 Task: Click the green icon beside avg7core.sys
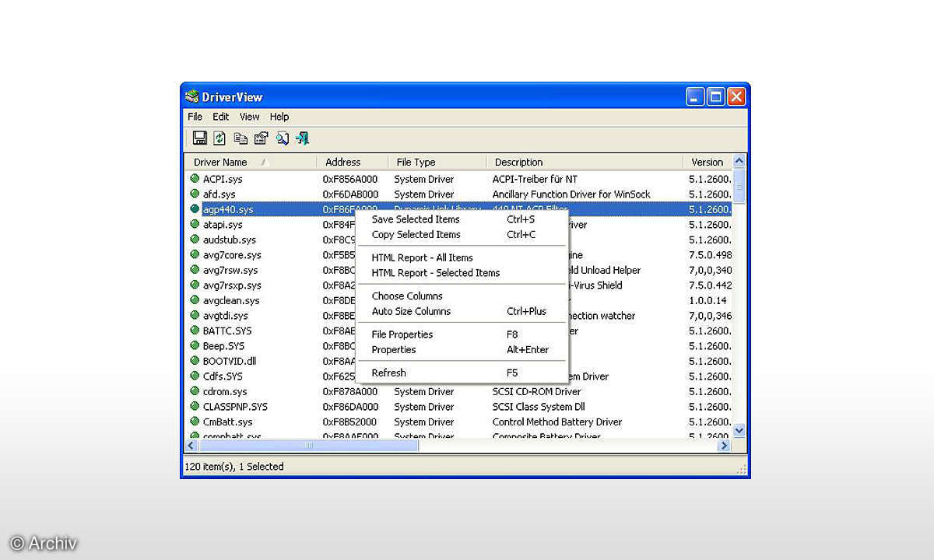point(195,254)
